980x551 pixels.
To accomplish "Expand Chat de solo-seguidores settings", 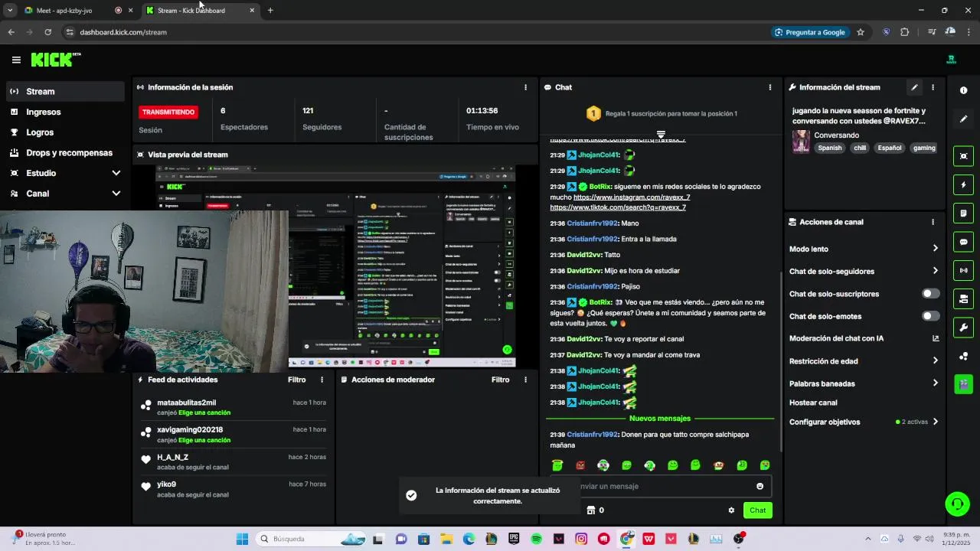I will [935, 271].
